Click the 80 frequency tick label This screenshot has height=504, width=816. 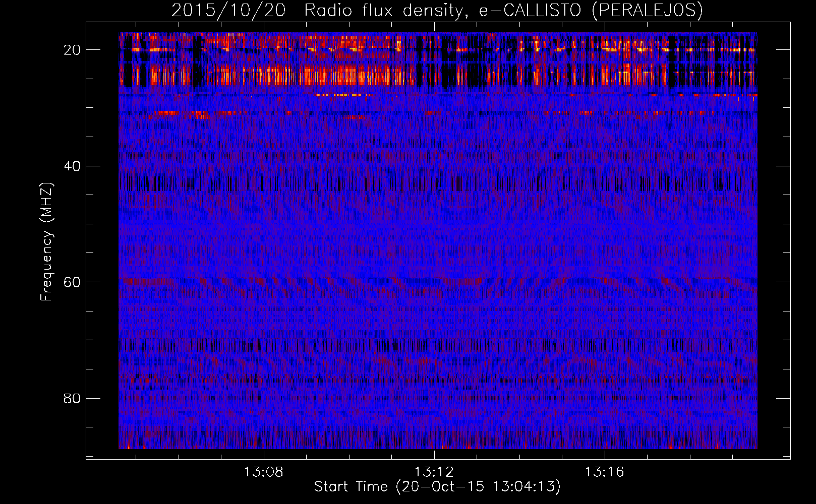point(72,398)
